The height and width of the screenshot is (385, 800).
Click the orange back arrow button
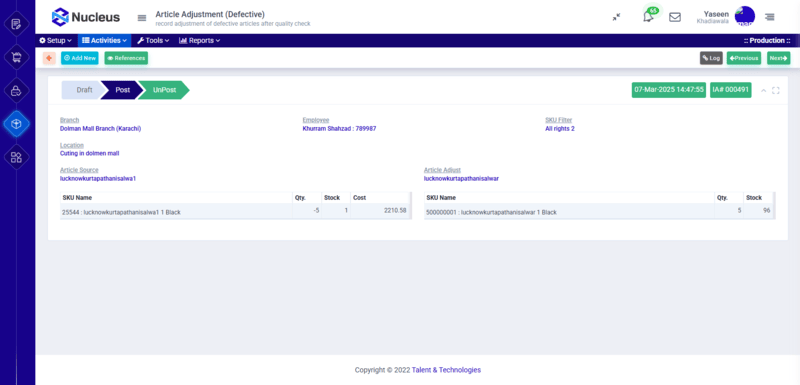point(49,58)
